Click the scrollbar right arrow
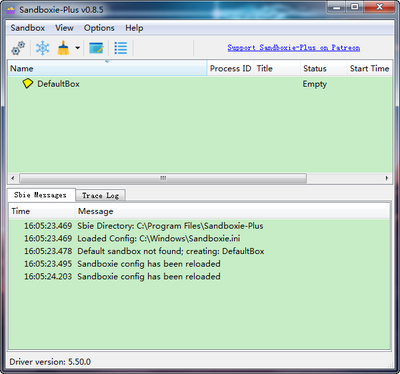Screen dimensions: 400x374 (387, 178)
